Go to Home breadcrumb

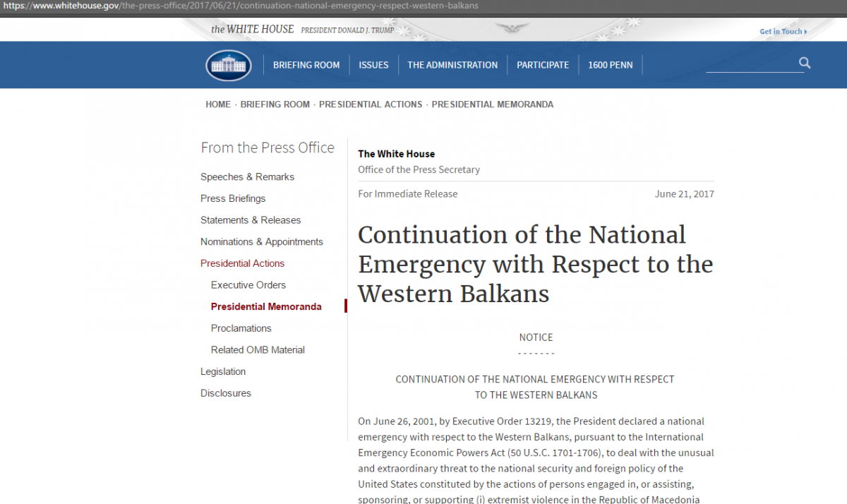[218, 104]
